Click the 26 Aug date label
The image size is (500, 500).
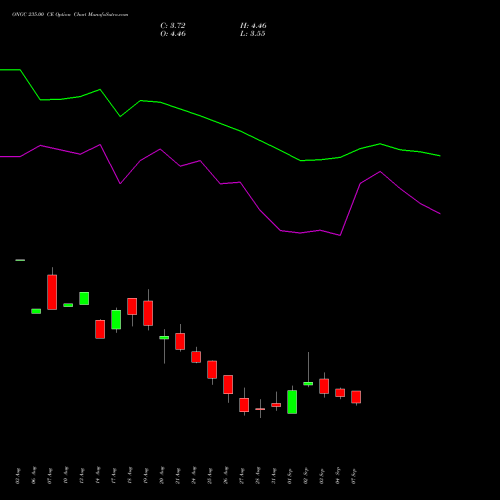[x=226, y=475]
